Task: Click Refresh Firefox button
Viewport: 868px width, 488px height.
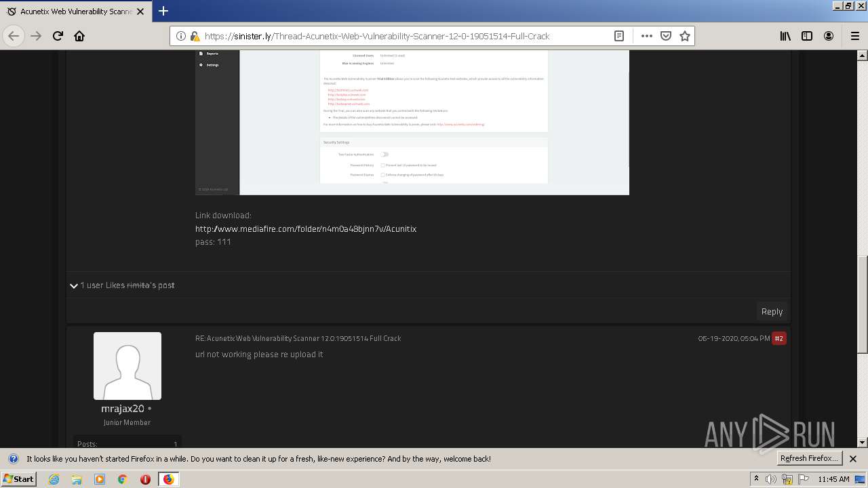Action: click(x=810, y=459)
